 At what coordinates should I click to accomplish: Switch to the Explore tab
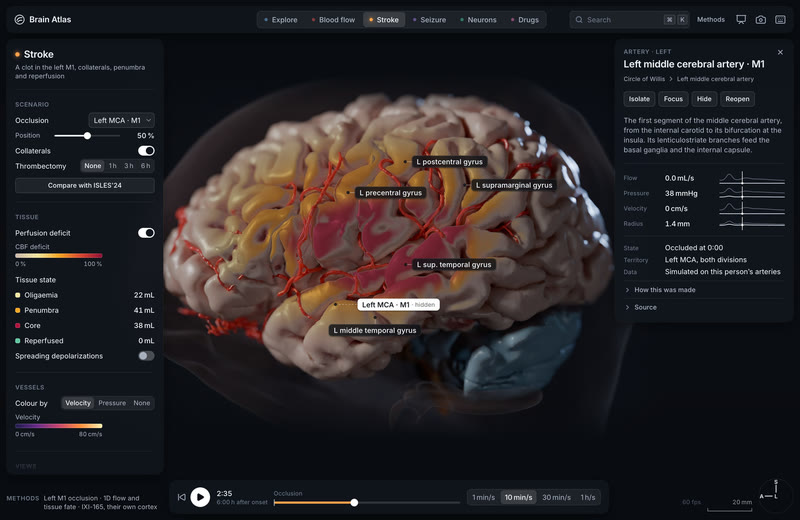coord(280,20)
